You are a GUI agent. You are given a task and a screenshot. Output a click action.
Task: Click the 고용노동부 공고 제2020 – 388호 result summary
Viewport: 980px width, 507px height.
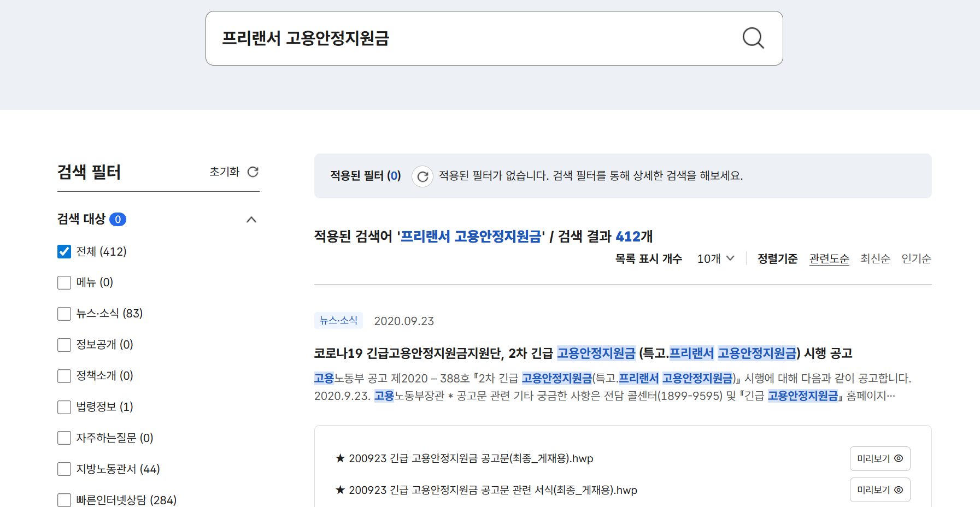coord(613,387)
